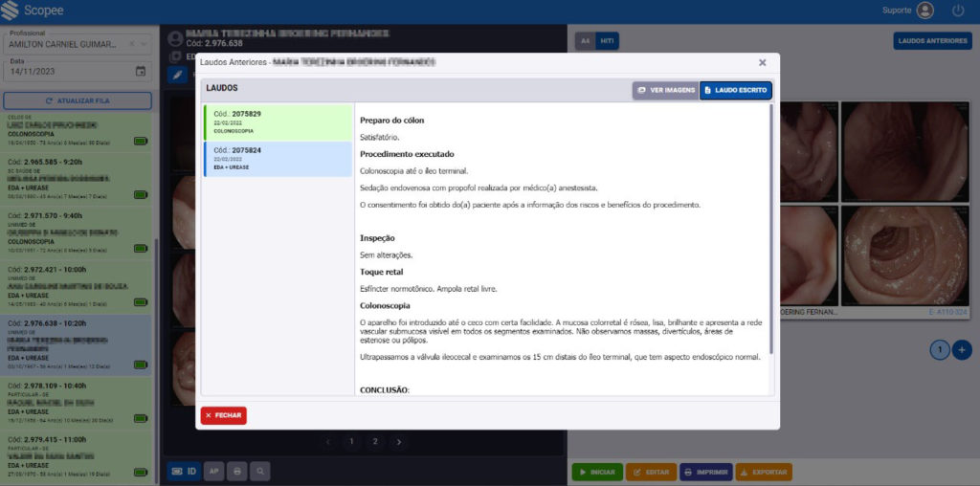980x486 pixels.
Task: Open image page 1
Action: pos(352,442)
